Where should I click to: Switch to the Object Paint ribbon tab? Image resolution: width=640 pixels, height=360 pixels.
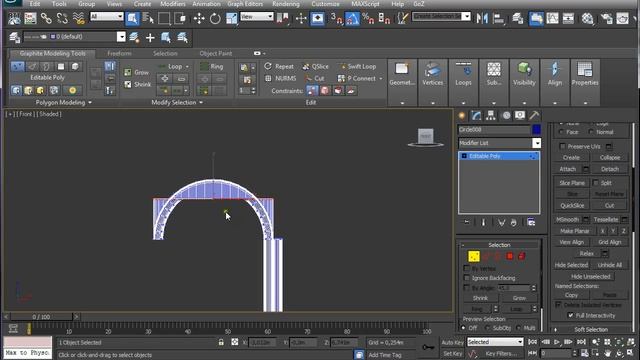tap(216, 53)
